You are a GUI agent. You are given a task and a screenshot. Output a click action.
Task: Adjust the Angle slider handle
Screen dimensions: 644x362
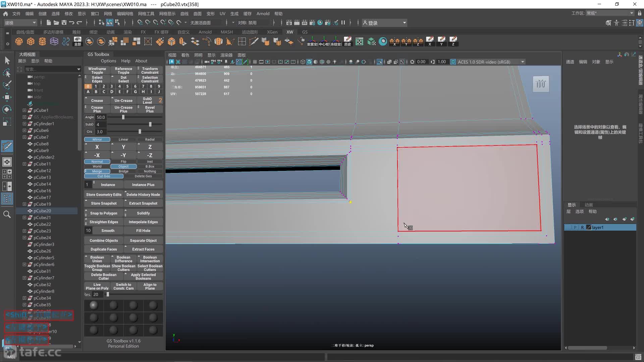point(123,117)
